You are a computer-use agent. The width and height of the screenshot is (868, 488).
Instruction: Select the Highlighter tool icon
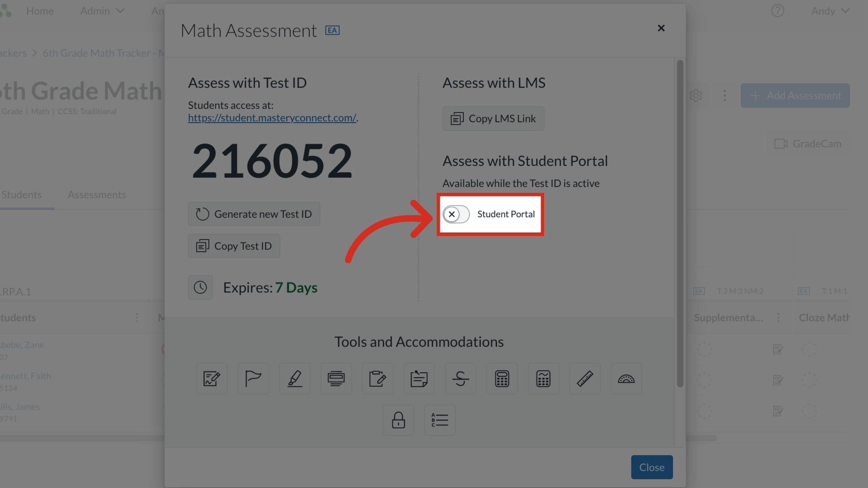tap(295, 378)
